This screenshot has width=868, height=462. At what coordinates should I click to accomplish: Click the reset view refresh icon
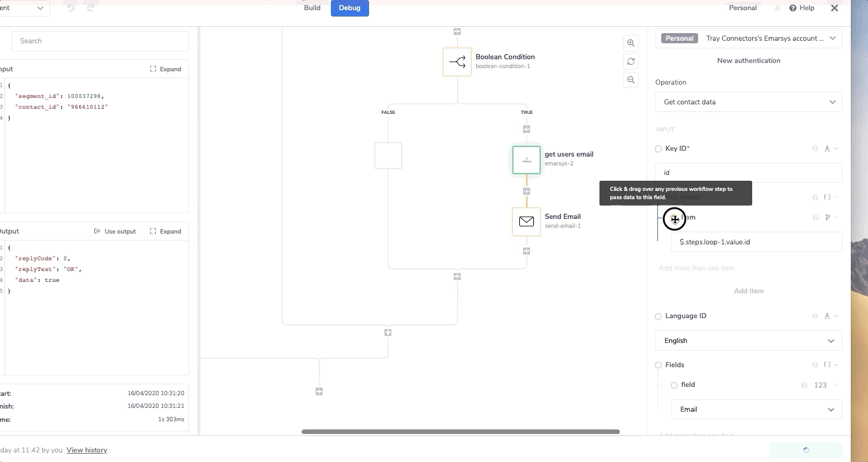(631, 62)
